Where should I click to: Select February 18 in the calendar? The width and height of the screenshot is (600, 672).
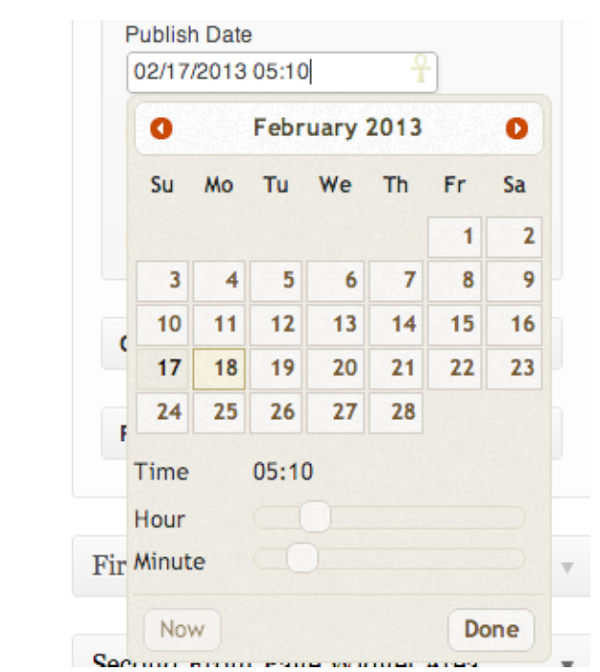pos(219,369)
